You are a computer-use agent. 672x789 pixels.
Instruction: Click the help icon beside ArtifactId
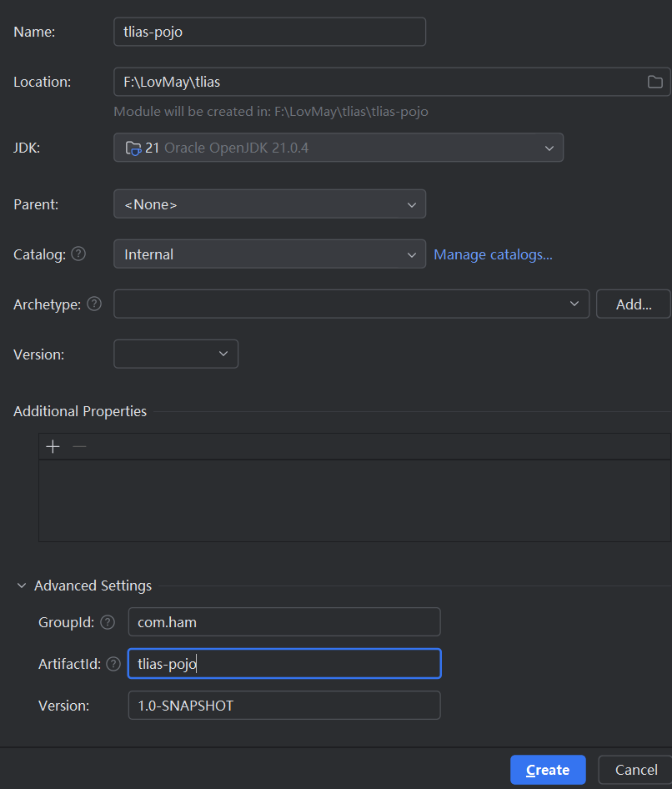point(113,664)
